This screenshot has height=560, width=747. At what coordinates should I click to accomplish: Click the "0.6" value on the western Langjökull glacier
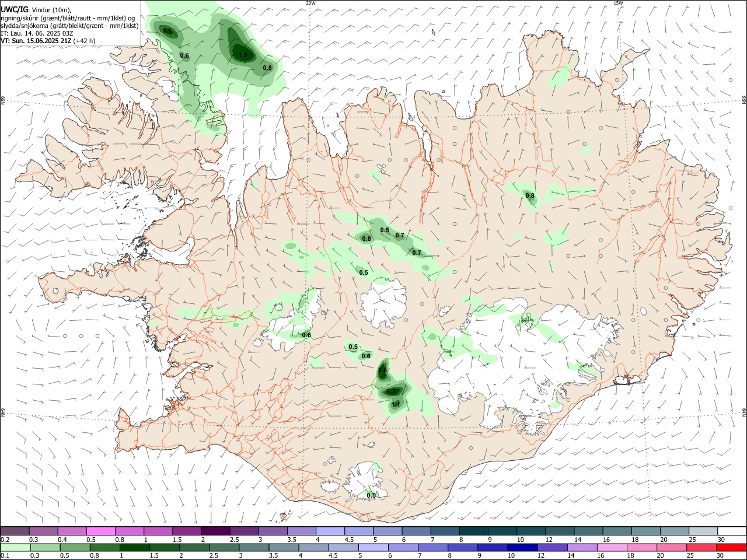[x=306, y=335]
